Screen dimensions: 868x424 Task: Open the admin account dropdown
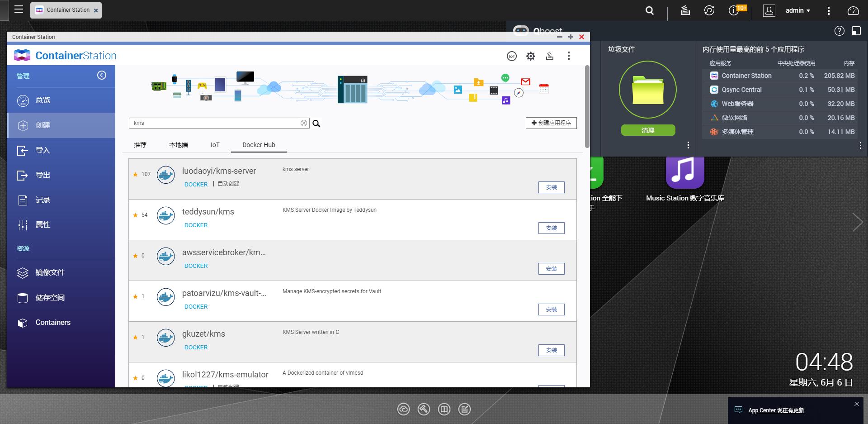click(798, 10)
